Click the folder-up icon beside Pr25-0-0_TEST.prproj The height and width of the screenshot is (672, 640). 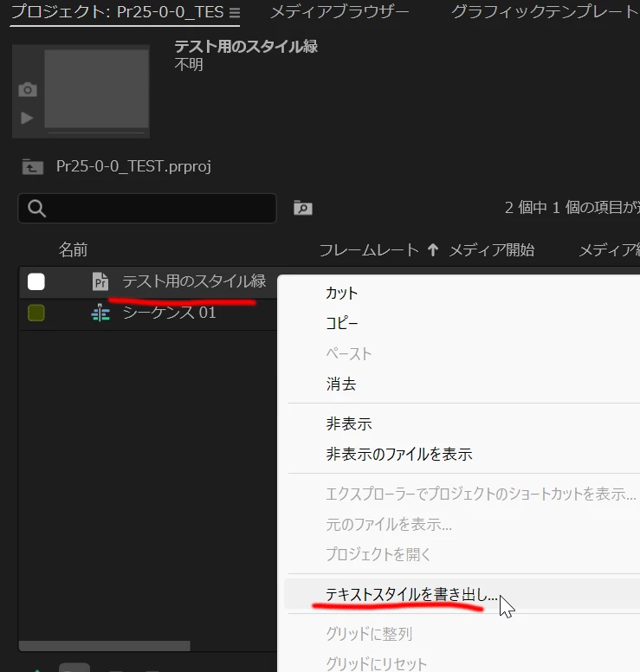(33, 166)
